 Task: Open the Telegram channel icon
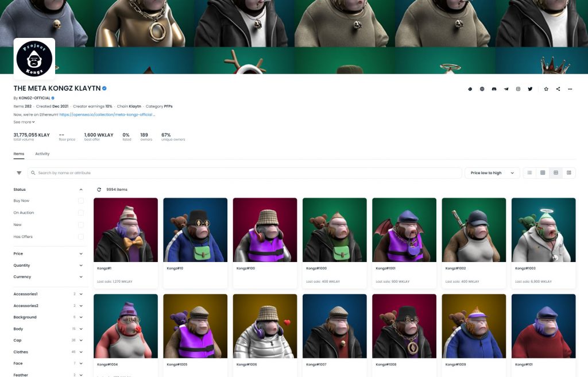point(506,89)
